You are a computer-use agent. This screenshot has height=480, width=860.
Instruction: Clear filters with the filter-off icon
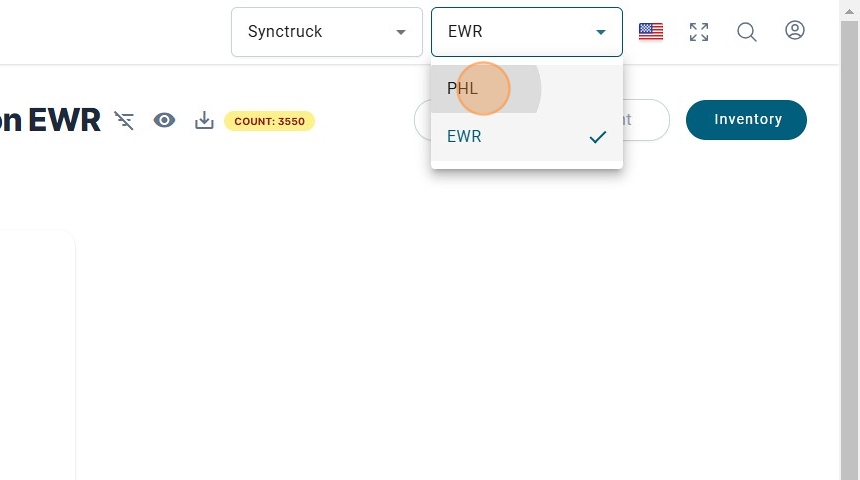(124, 121)
